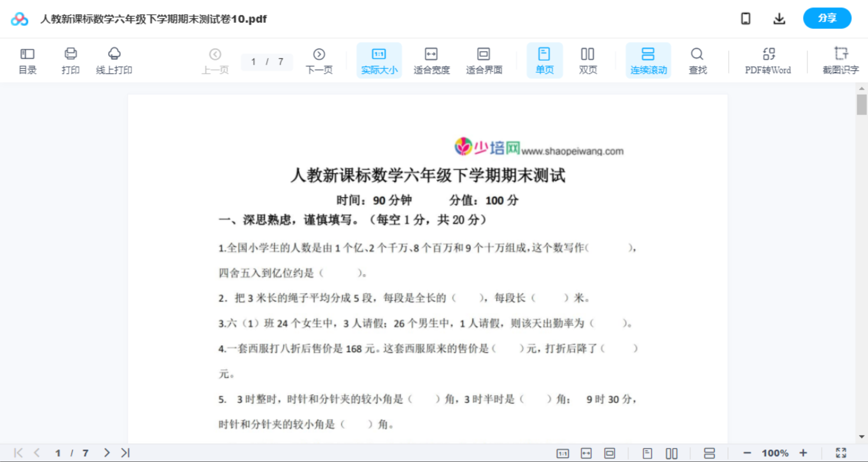The image size is (868, 462).
Task: Set zoom to 实际大小 actual size
Action: (x=379, y=60)
